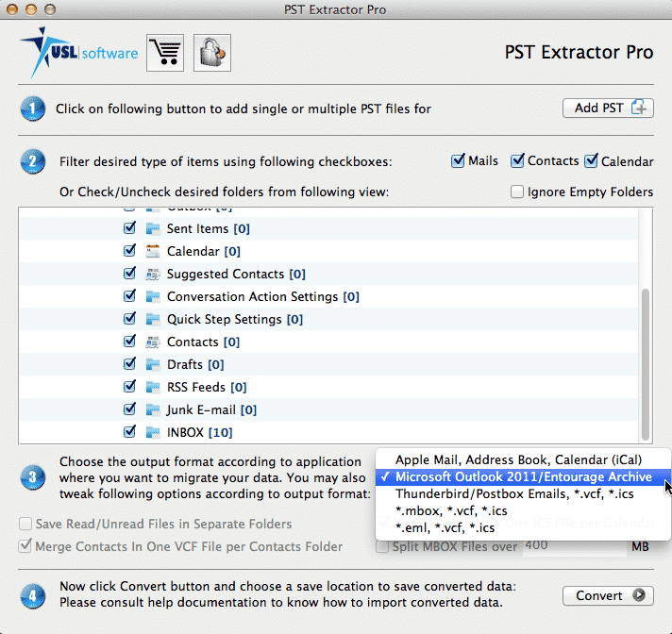
Task: Uncheck Quick Step Settings checkbox
Action: pyautogui.click(x=129, y=319)
